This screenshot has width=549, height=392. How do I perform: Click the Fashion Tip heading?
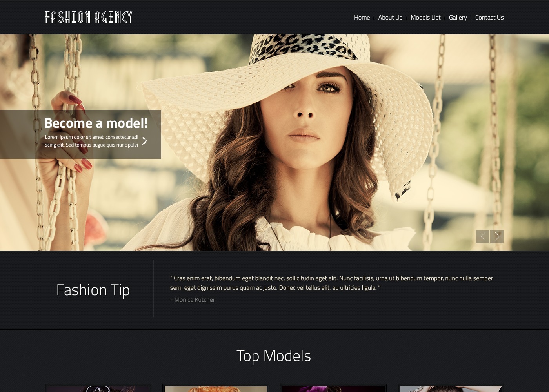(93, 290)
